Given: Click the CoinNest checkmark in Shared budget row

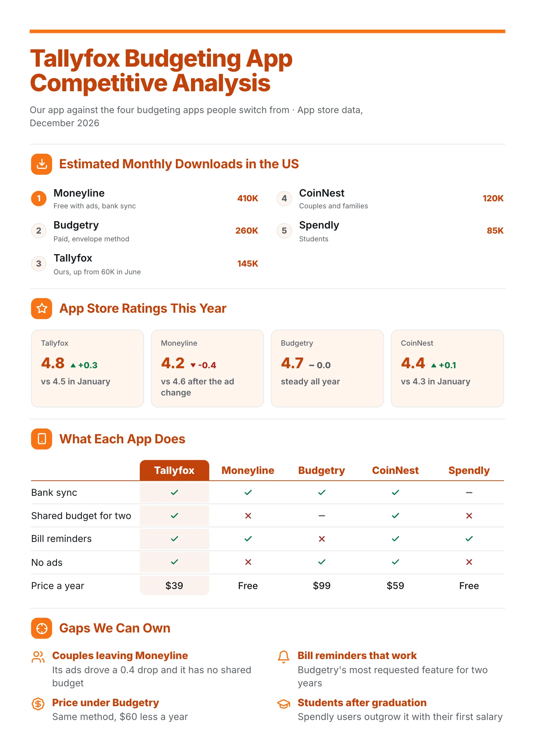Looking at the screenshot, I should pos(396,516).
